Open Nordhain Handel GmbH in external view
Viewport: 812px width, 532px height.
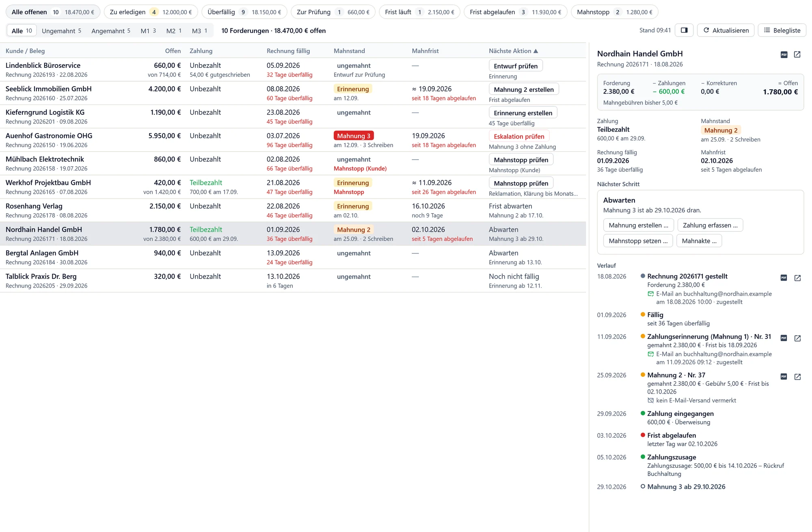tap(797, 54)
